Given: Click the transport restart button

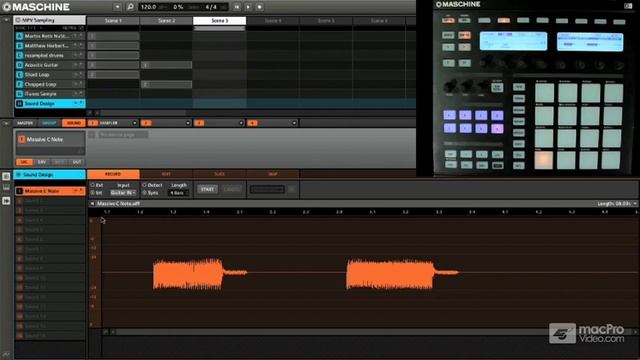Looking at the screenshot, I should click(x=237, y=7).
